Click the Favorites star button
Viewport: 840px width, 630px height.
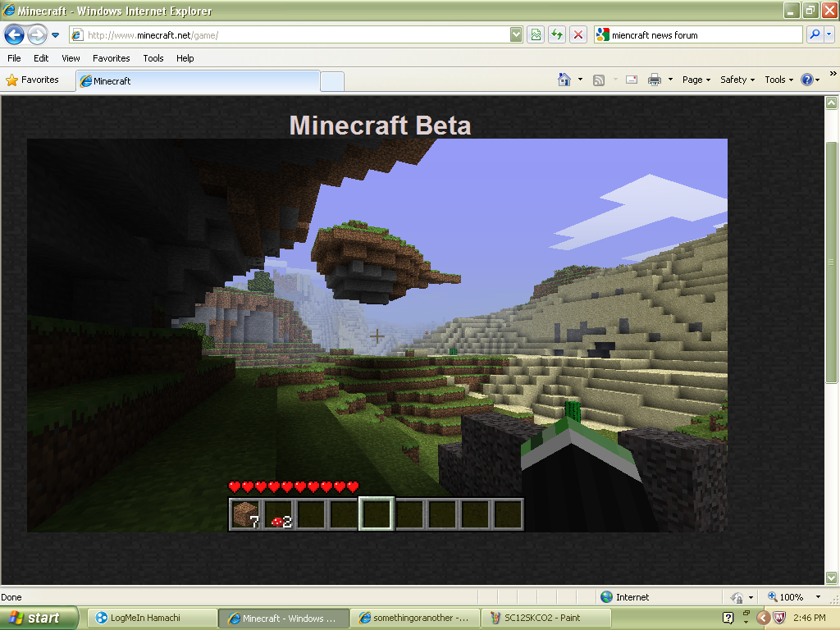[33, 80]
